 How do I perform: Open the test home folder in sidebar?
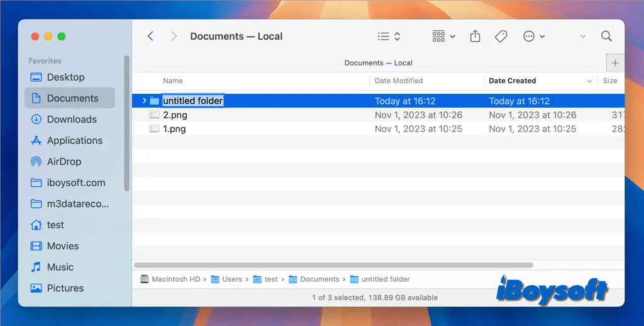click(55, 225)
